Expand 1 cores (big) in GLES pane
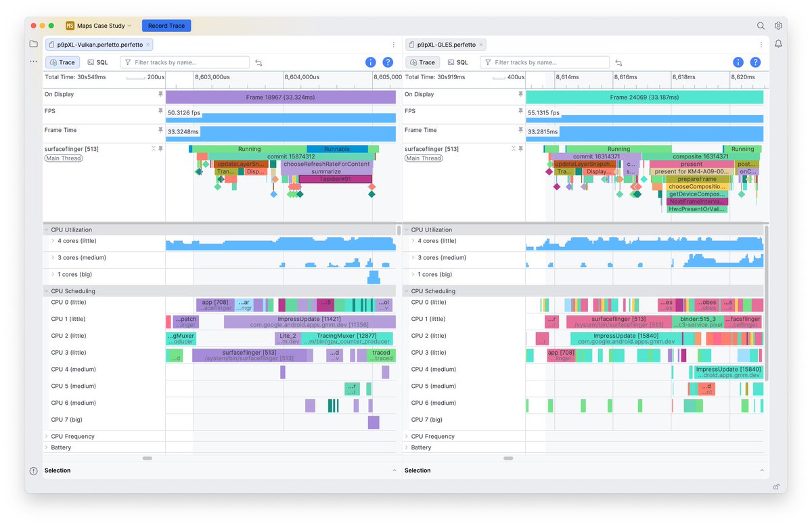 [413, 274]
